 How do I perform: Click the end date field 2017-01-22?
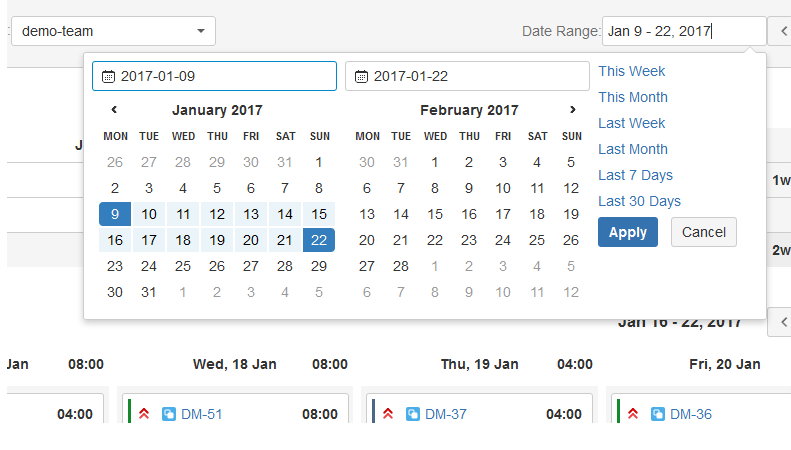[x=467, y=76]
